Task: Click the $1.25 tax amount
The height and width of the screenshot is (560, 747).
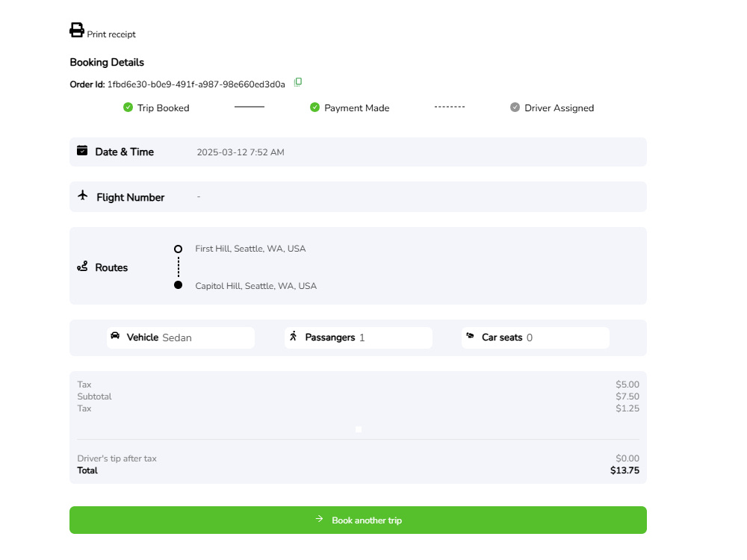Action: pos(627,408)
